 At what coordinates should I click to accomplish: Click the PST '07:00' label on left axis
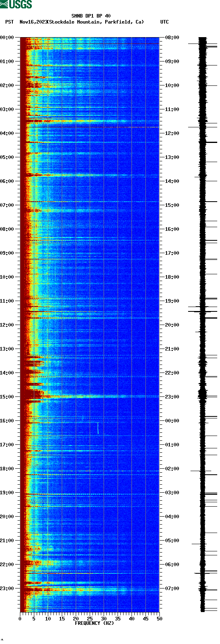pos(7,205)
